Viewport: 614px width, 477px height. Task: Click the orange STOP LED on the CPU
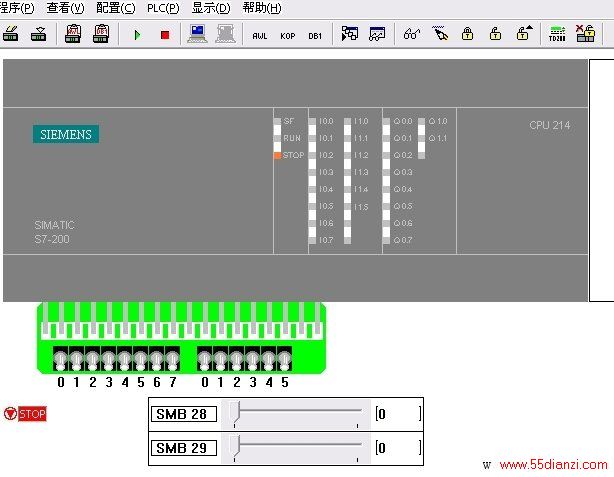(x=277, y=155)
